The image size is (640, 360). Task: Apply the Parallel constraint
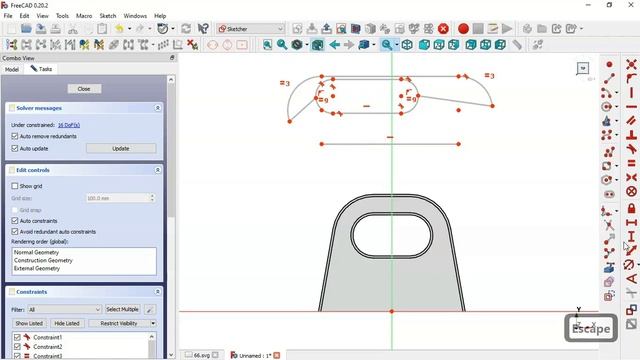(631, 120)
